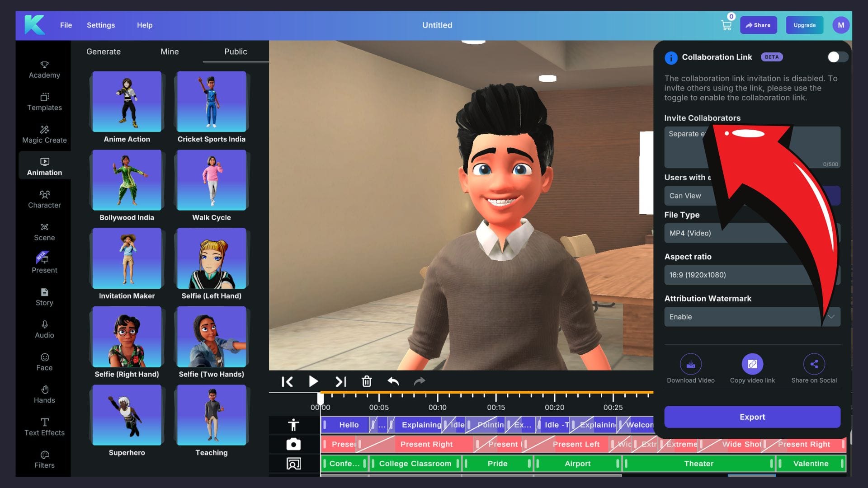Click the Export button
Image resolution: width=868 pixels, height=488 pixels.
[752, 417]
